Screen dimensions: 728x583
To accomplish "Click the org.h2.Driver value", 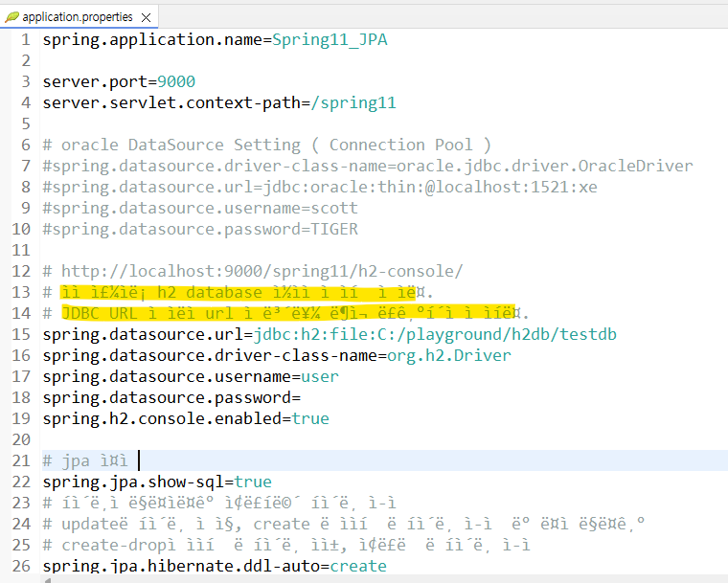I will (449, 355).
